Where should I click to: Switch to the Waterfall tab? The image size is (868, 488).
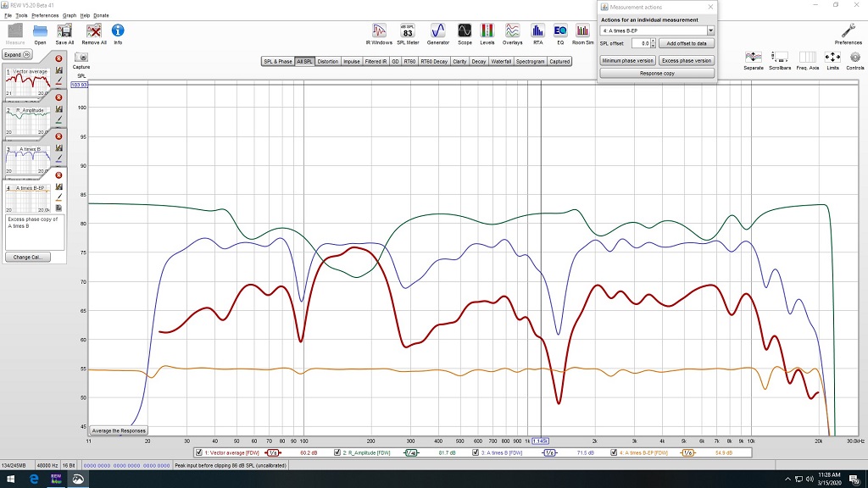coord(501,61)
